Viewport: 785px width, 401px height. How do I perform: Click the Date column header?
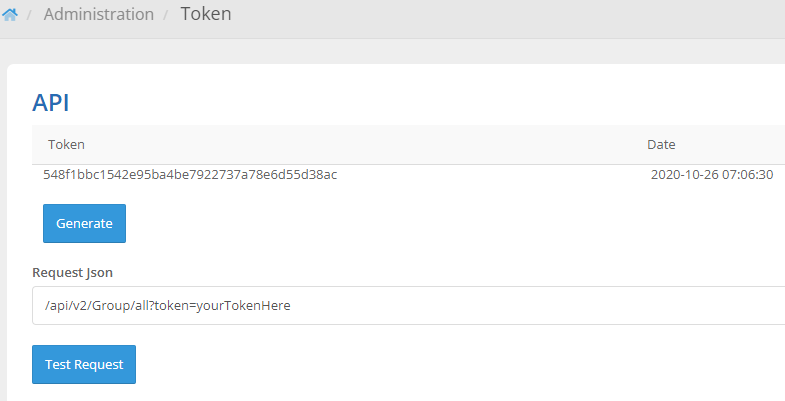(661, 145)
